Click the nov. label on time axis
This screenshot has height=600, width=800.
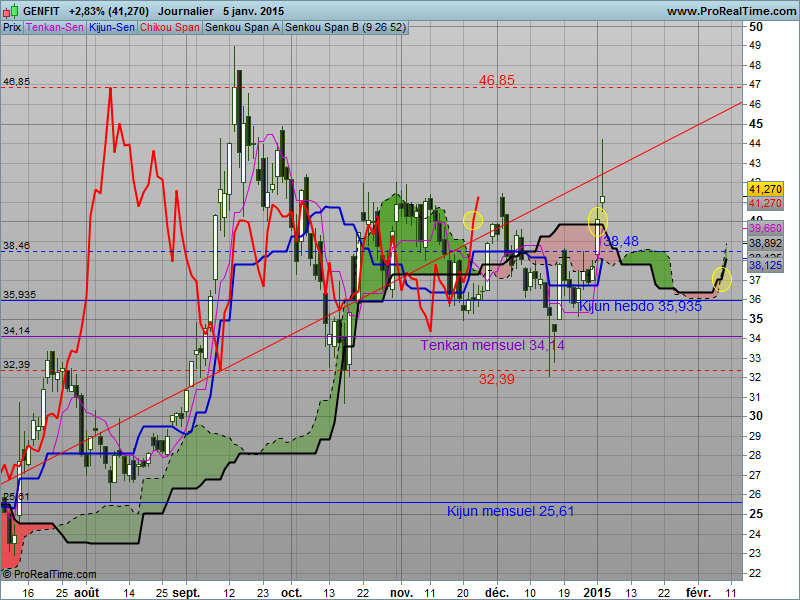(x=401, y=593)
